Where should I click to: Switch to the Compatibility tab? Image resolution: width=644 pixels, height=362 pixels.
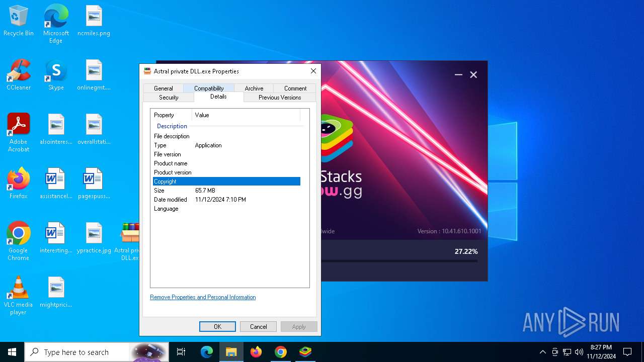[x=209, y=88]
